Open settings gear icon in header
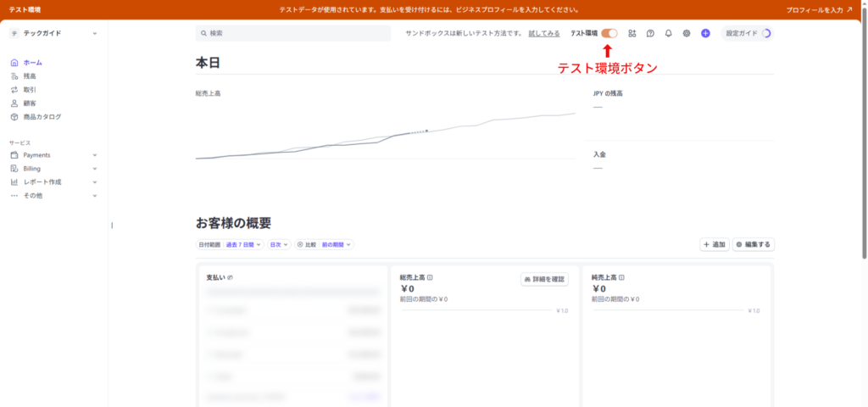The width and height of the screenshot is (868, 407). click(687, 33)
